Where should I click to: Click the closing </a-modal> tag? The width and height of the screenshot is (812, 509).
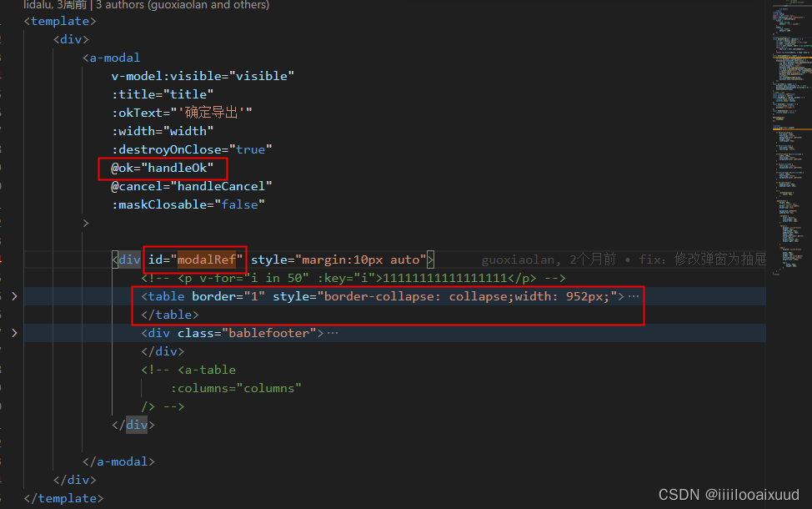[118, 461]
